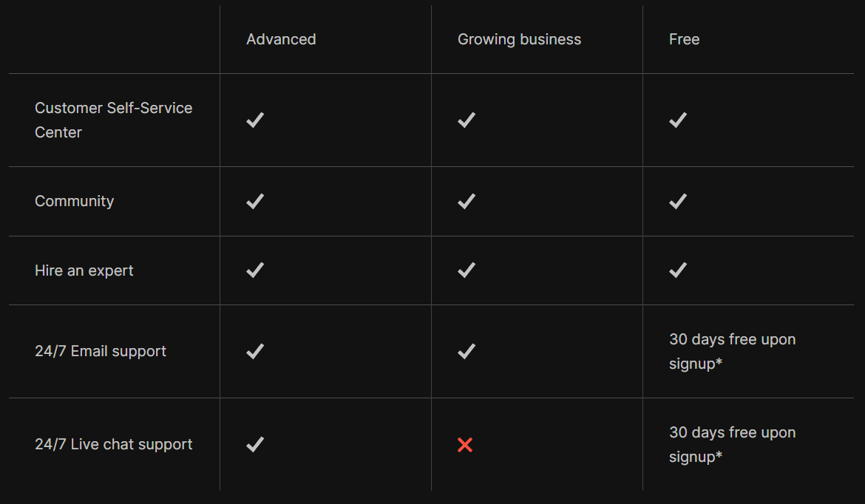Select Growing business checkmark in Community row
Image resolution: width=865 pixels, height=504 pixels.
(467, 201)
